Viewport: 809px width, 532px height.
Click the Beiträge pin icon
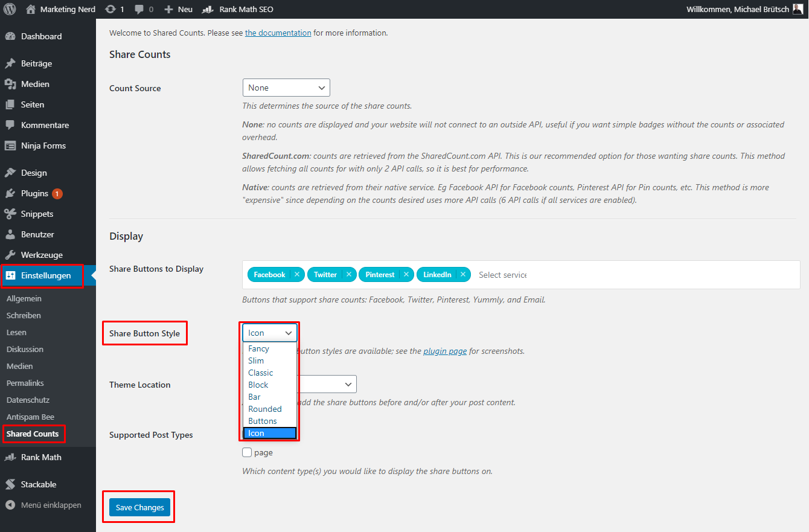click(x=10, y=63)
